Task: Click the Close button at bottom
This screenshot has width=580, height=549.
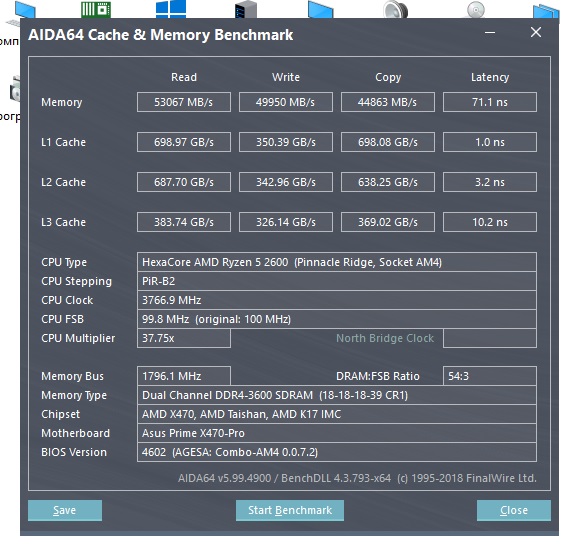Action: click(x=513, y=510)
